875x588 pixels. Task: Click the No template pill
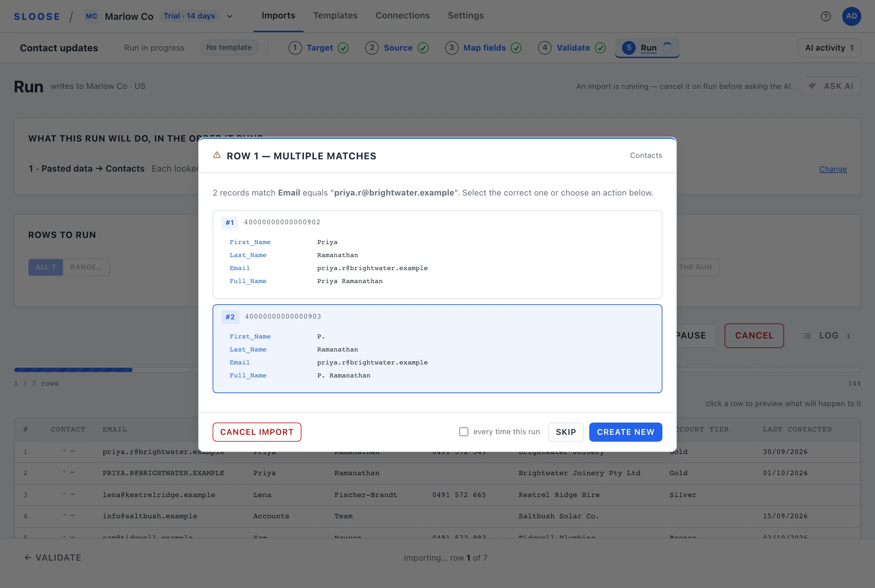(x=229, y=48)
